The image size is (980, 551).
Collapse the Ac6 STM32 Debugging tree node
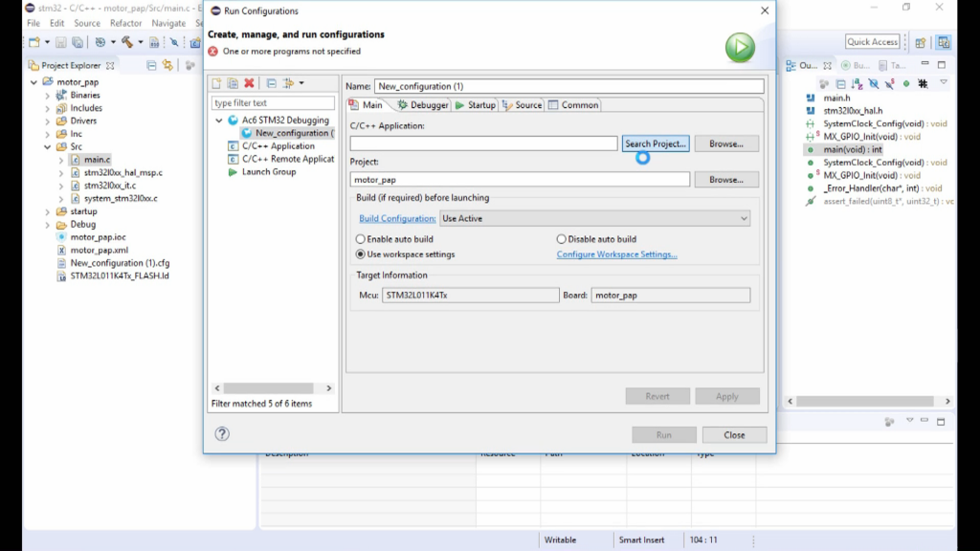click(219, 121)
